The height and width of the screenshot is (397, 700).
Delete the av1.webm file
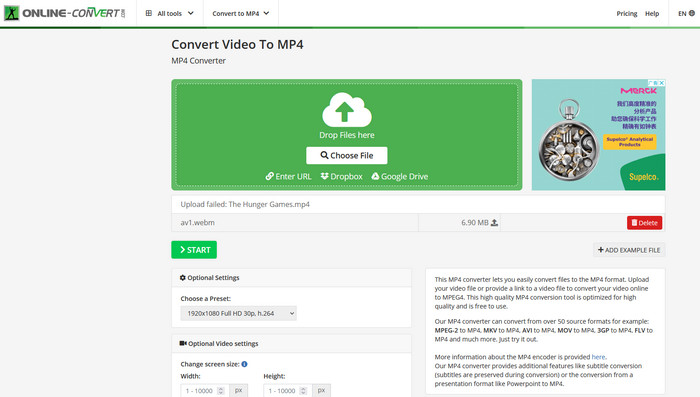644,223
